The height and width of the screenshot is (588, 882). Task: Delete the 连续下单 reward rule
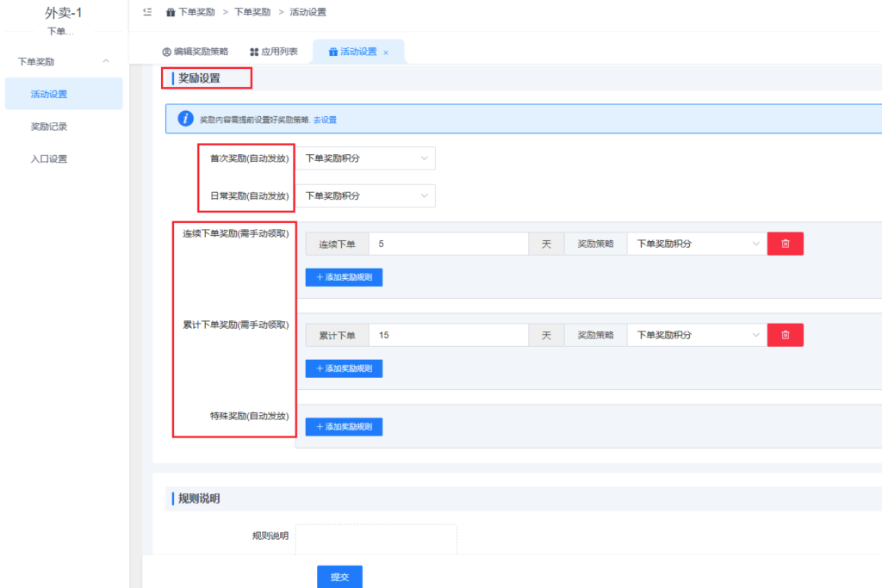click(785, 244)
